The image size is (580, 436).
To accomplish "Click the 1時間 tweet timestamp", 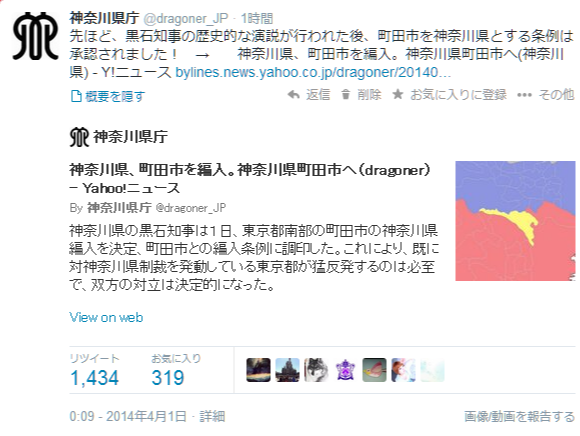I will (x=257, y=18).
